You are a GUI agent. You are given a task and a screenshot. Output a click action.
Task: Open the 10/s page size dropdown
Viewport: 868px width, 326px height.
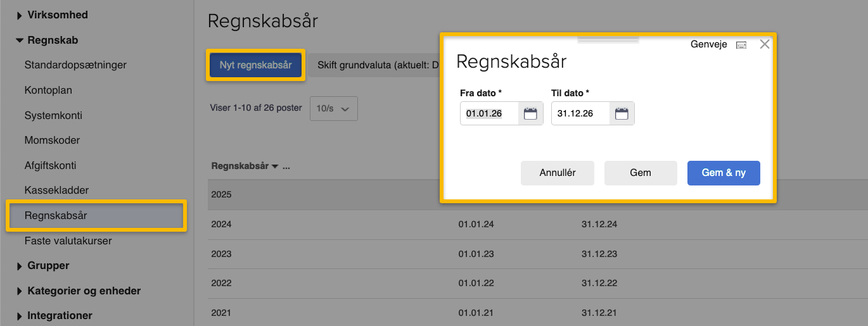[333, 109]
